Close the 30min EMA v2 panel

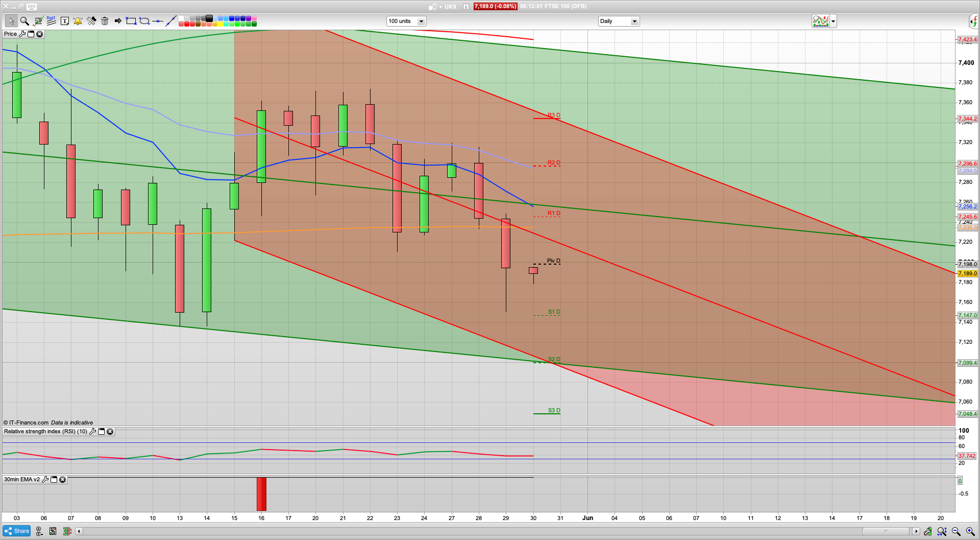coord(62,479)
